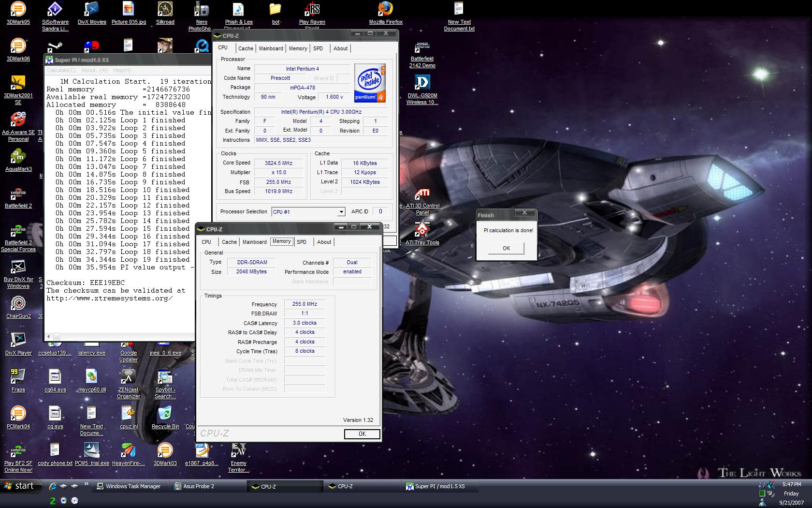
Task: Open the Spybot Search desktop icon
Action: coord(165,384)
